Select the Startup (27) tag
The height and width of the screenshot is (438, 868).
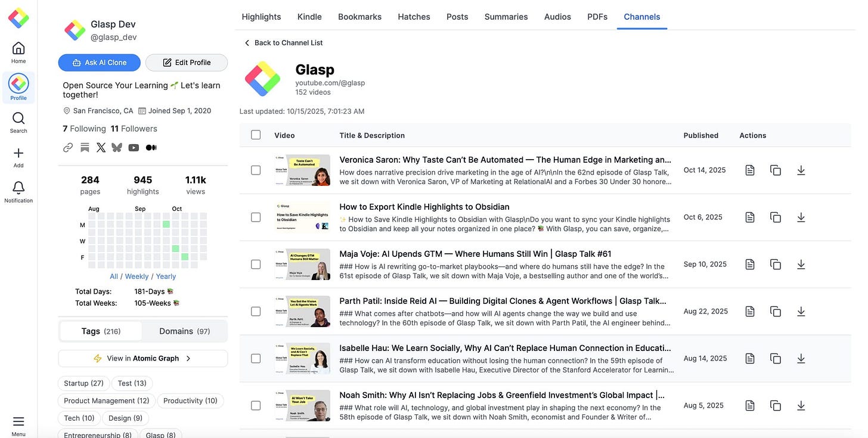point(83,383)
